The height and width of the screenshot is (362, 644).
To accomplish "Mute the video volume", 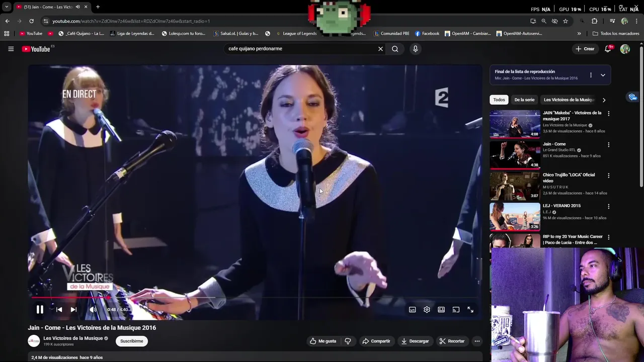I will [93, 310].
